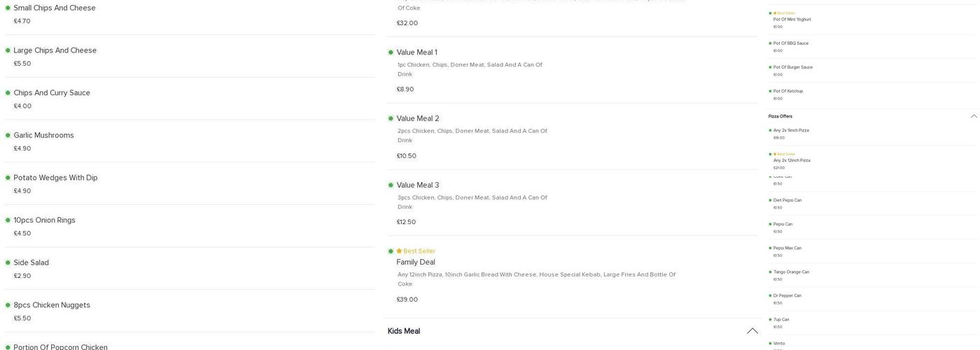
Task: Click the green dot next to Dr Pepper Can
Action: 770,296
